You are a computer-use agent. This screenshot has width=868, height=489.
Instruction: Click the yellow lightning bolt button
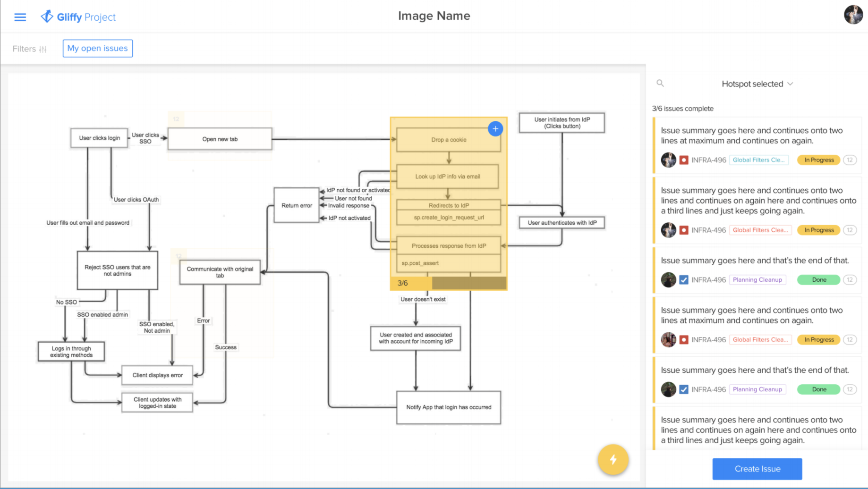613,459
